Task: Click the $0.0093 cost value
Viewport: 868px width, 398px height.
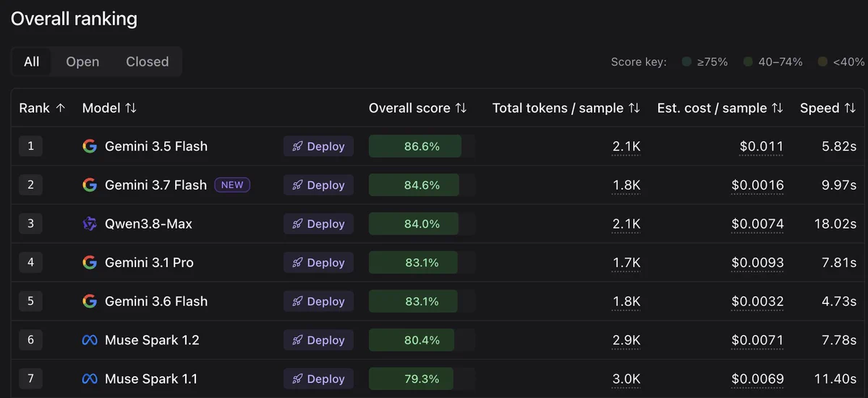Action: [757, 263]
